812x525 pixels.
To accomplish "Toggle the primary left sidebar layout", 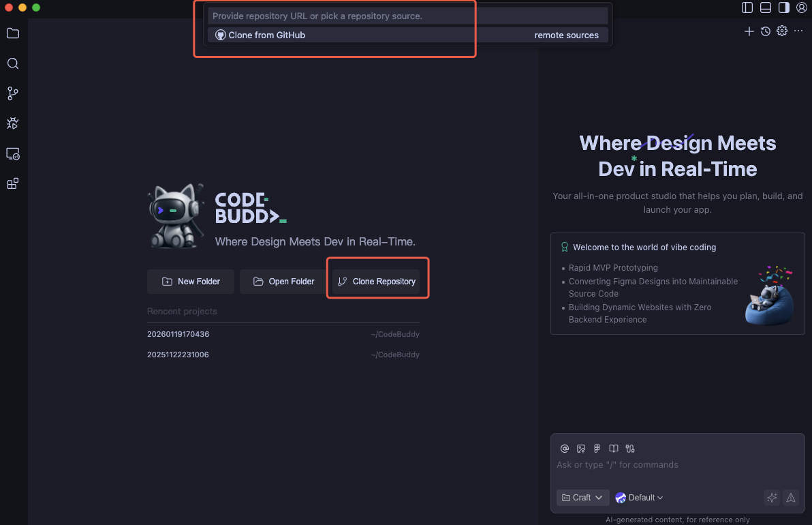I will 747,7.
